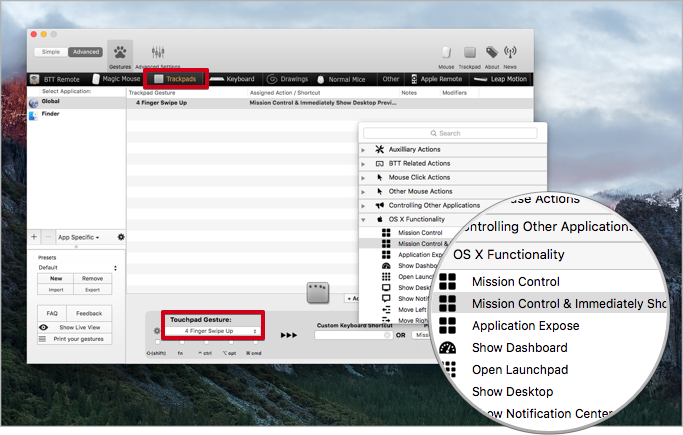Click the Remove preset button
This screenshot has width=683, height=435.
(x=92, y=278)
